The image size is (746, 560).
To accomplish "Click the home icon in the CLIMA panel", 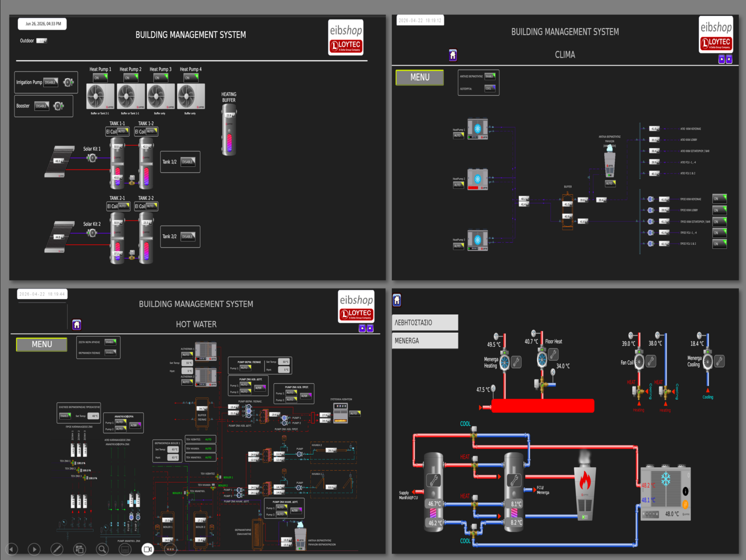I will (x=453, y=55).
